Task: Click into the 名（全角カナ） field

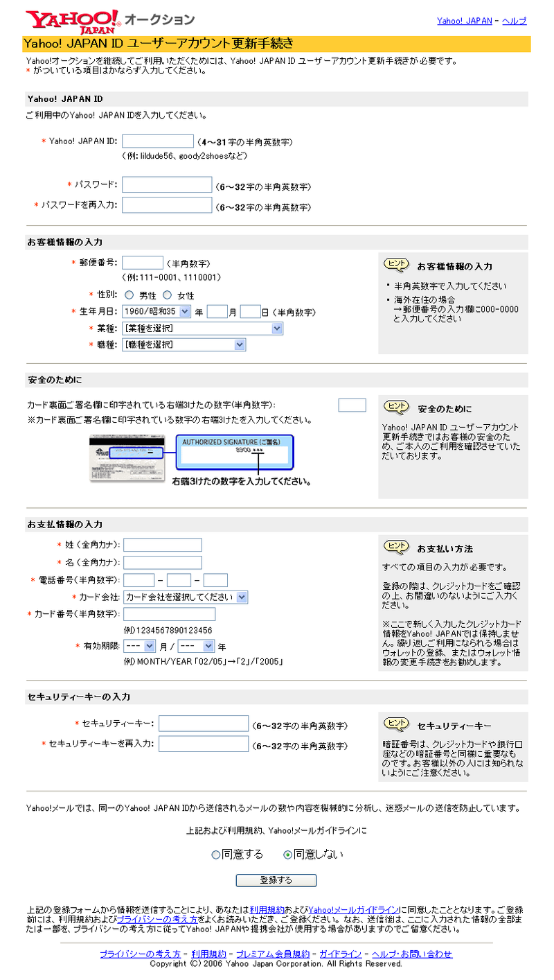Action: coord(163,562)
